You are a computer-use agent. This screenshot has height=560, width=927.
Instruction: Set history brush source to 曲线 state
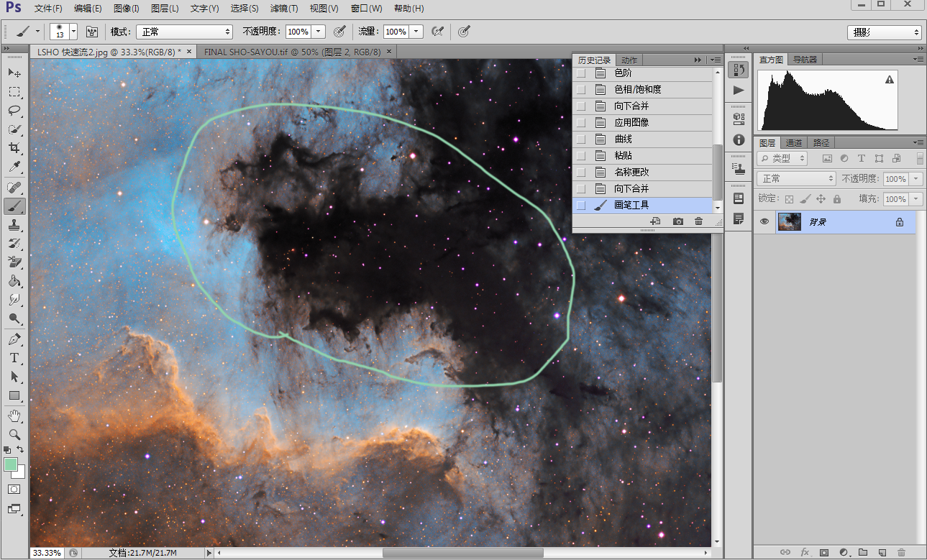tap(581, 139)
